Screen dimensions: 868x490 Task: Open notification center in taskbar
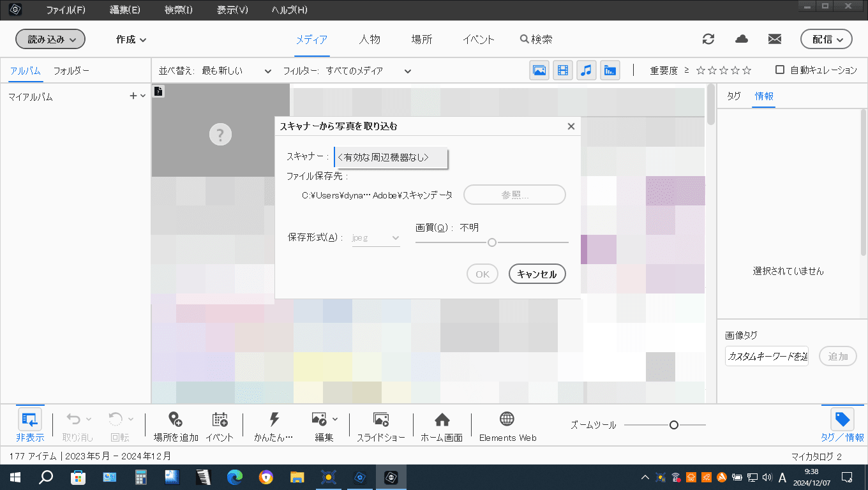847,477
